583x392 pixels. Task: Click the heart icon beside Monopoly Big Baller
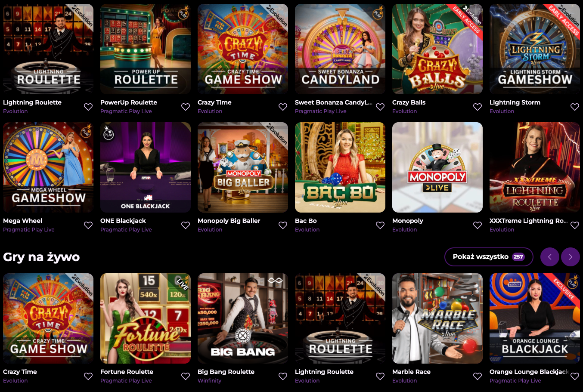coord(283,225)
